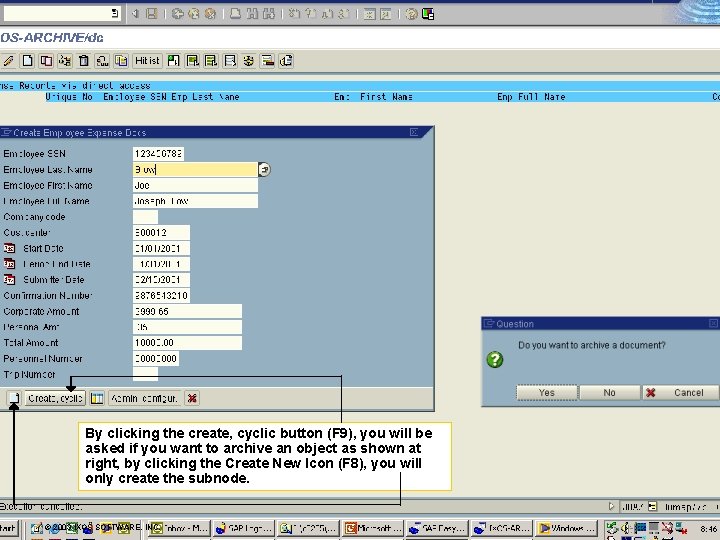Click the trash can Delete icon
The image size is (720, 540).
pos(84,61)
